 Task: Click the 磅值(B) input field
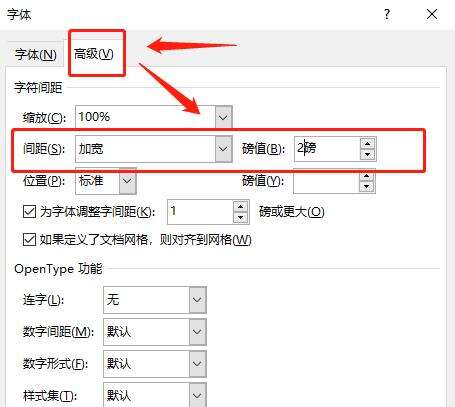click(x=327, y=149)
